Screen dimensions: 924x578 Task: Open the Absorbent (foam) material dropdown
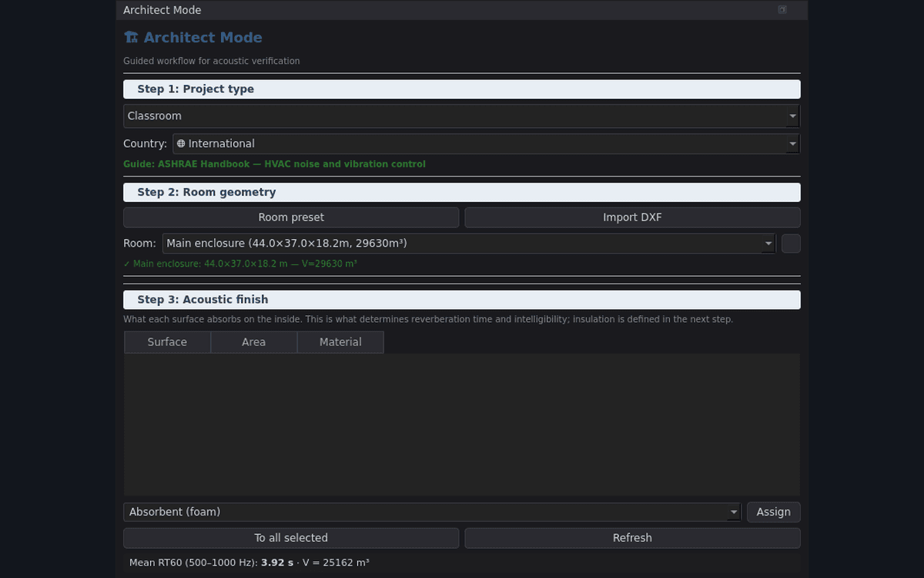(433, 512)
